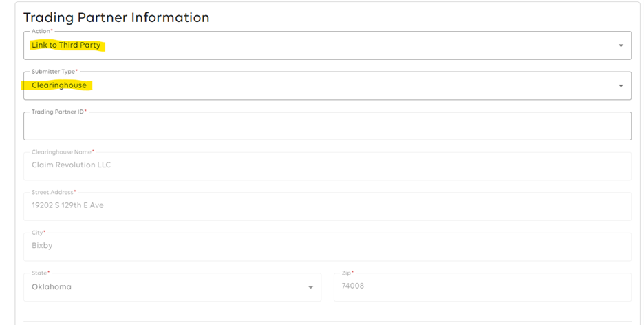Open the State dropdown arrow

(x=310, y=287)
